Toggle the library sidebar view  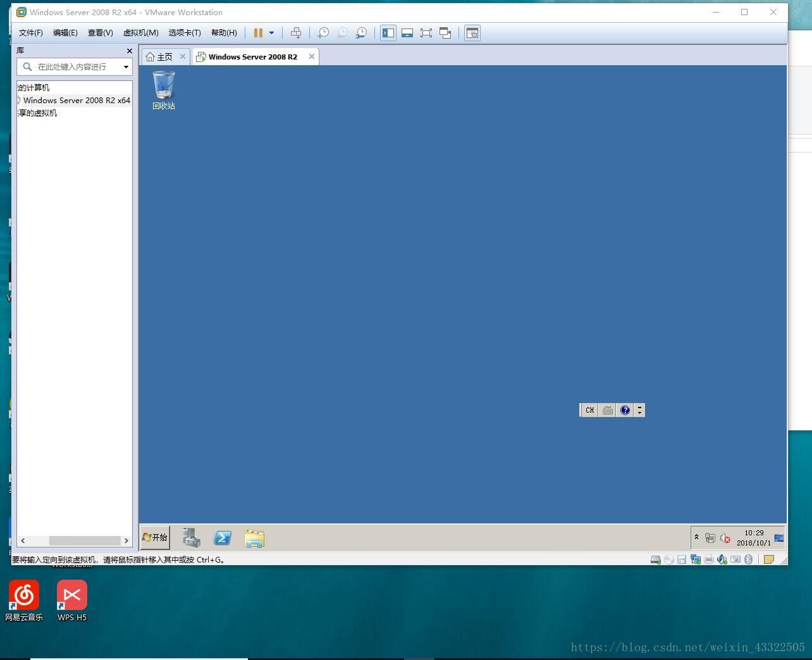pyautogui.click(x=388, y=33)
